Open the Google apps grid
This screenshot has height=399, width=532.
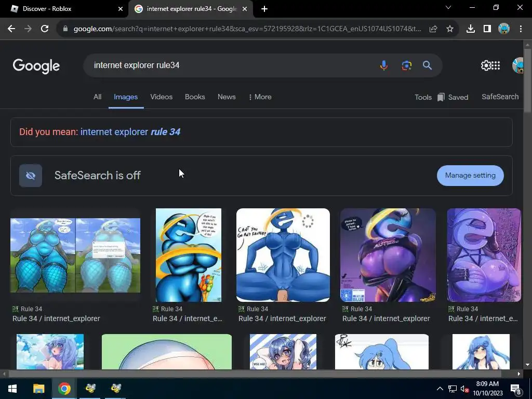coord(496,65)
